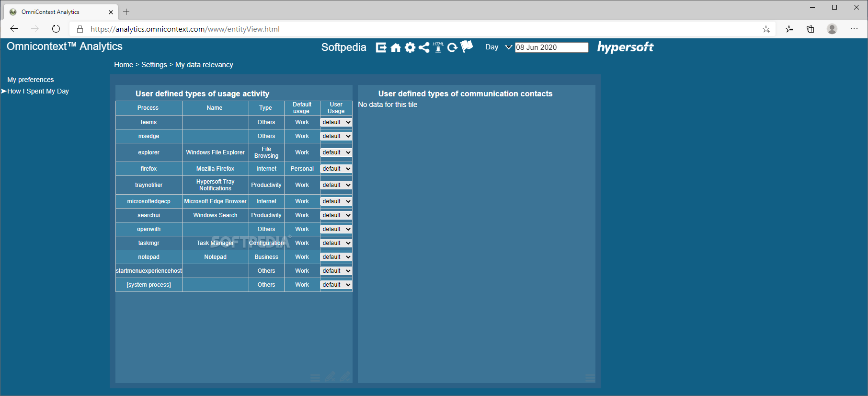Open User Usage dropdown for notepad
The image size is (868, 396).
click(336, 257)
